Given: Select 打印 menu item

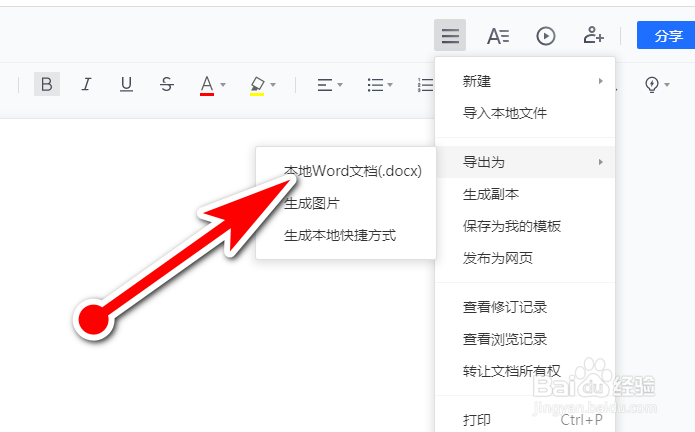Looking at the screenshot, I should pos(525,420).
